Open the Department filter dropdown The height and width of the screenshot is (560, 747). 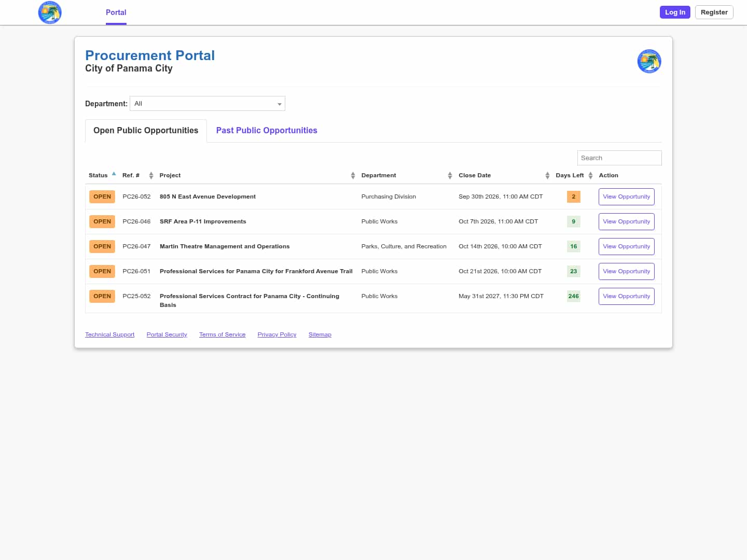pyautogui.click(x=208, y=104)
